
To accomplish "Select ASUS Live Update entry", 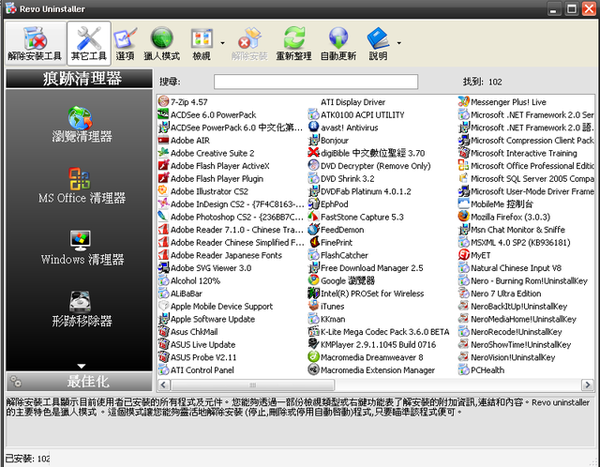I will [x=197, y=345].
